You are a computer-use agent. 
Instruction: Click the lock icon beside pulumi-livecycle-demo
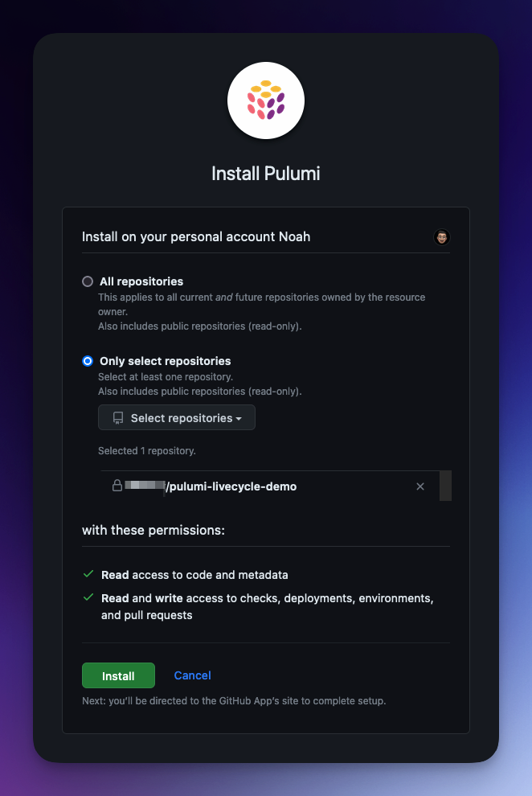click(117, 486)
